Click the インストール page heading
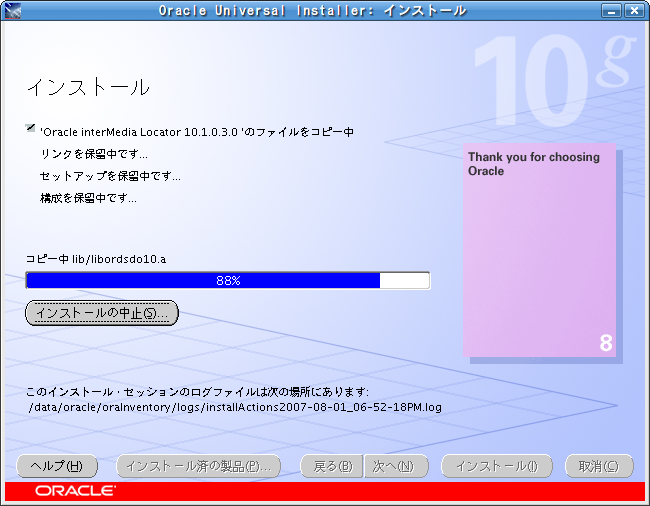 pos(88,87)
